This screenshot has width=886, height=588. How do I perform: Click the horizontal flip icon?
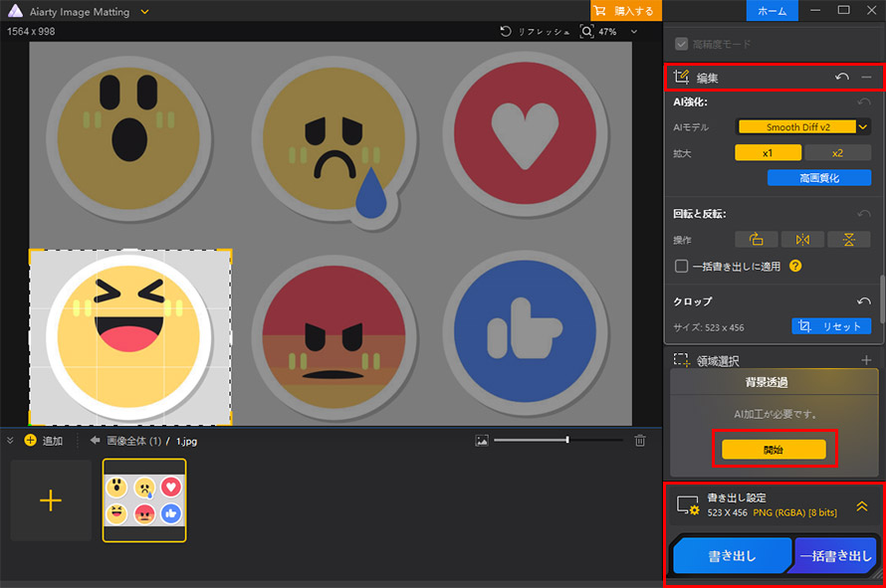(x=802, y=240)
